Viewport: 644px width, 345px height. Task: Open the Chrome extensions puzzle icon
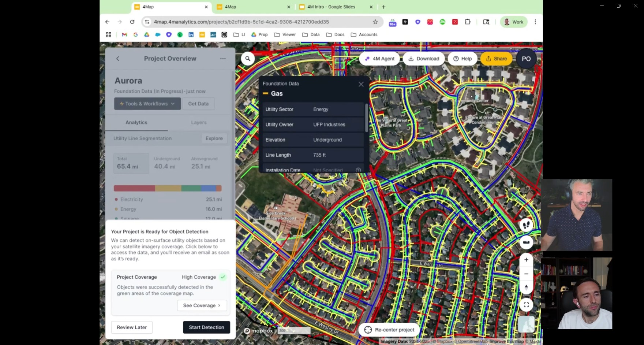(467, 22)
